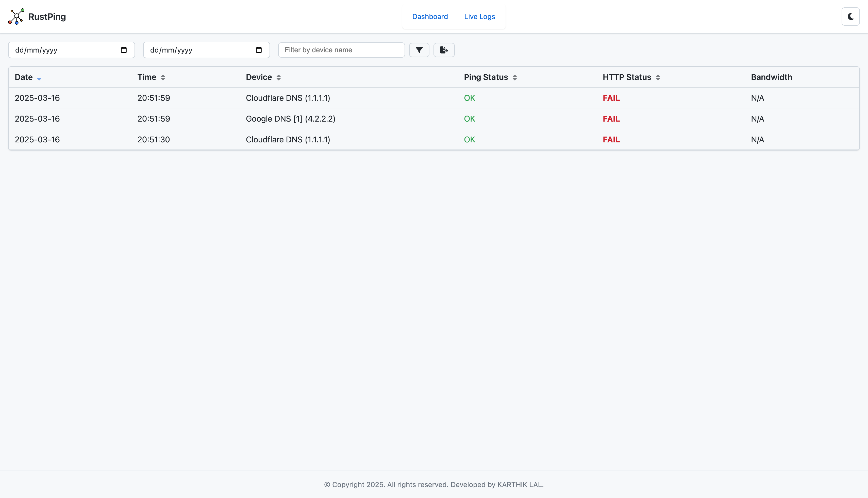This screenshot has width=868, height=498.
Task: Select the 20:51:30 Cloudflare DNS row
Action: pos(288,140)
